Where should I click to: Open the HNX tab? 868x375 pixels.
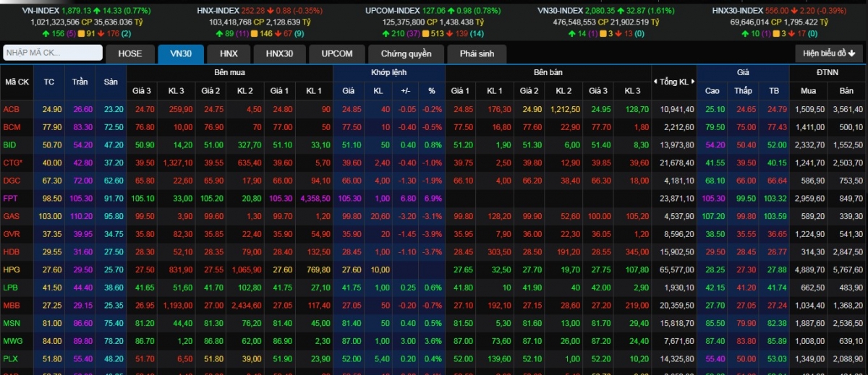click(229, 53)
